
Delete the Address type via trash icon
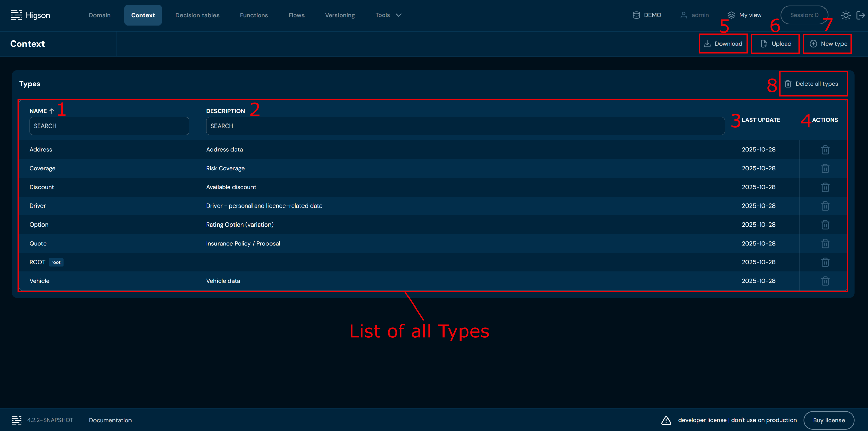pyautogui.click(x=825, y=150)
